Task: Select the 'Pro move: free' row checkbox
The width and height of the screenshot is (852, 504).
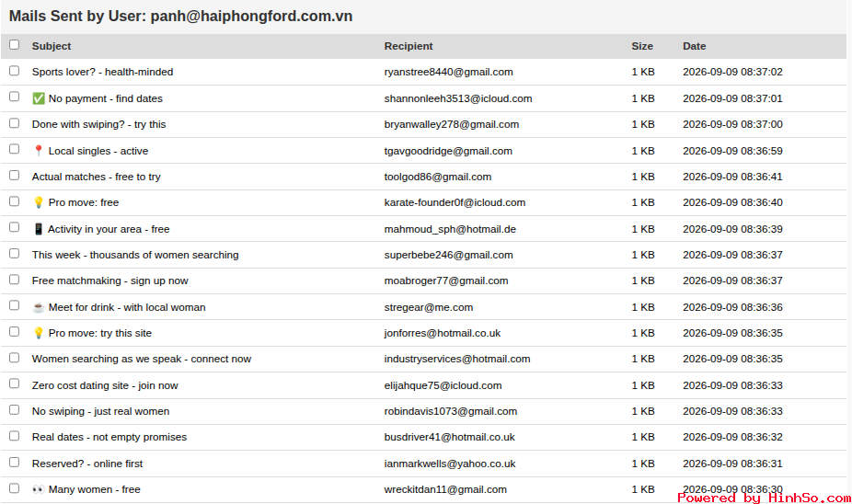Action: tap(14, 200)
